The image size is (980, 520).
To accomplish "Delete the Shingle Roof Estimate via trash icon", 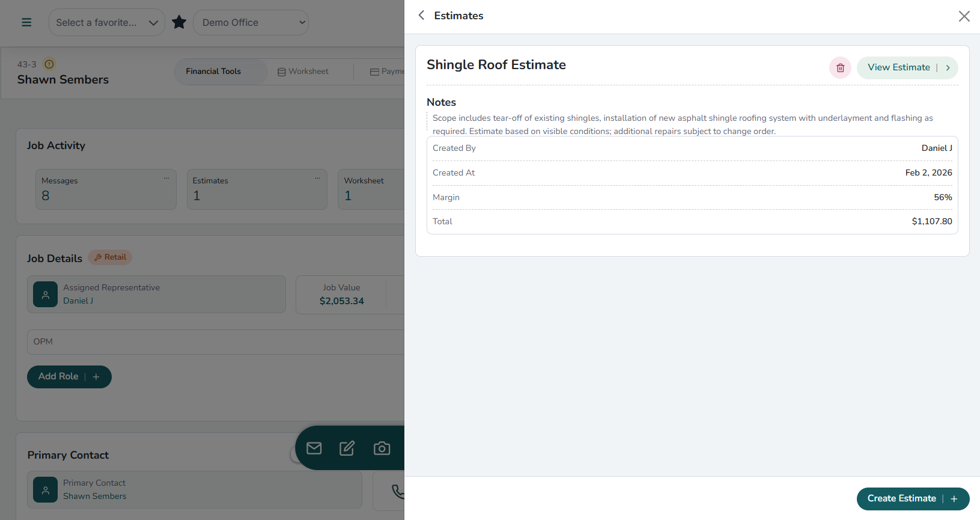I will pos(840,68).
